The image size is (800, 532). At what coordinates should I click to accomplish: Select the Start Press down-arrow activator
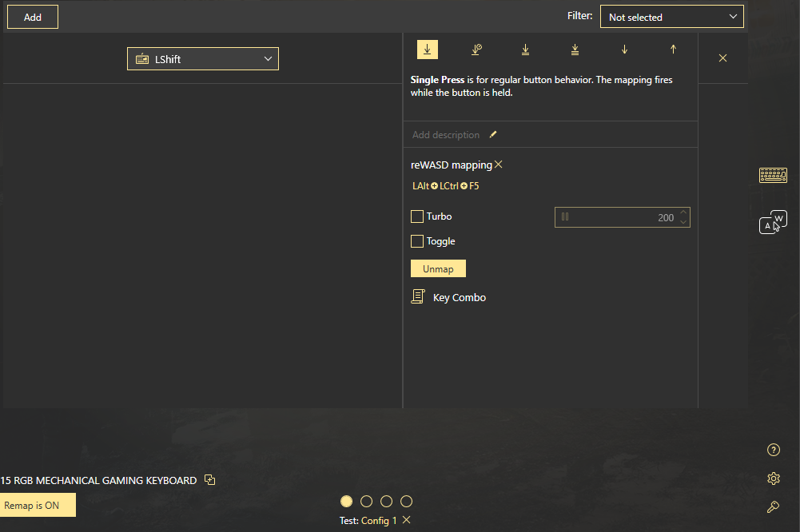click(x=624, y=50)
